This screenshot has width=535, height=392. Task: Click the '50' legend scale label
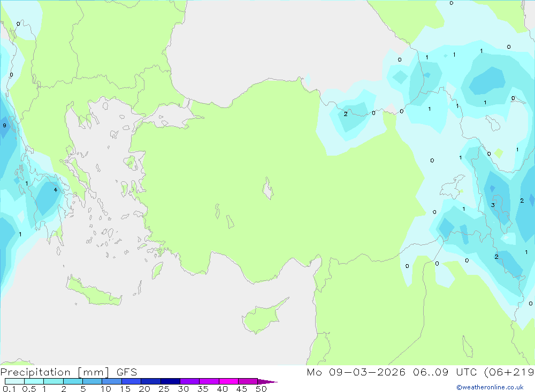coord(261,389)
